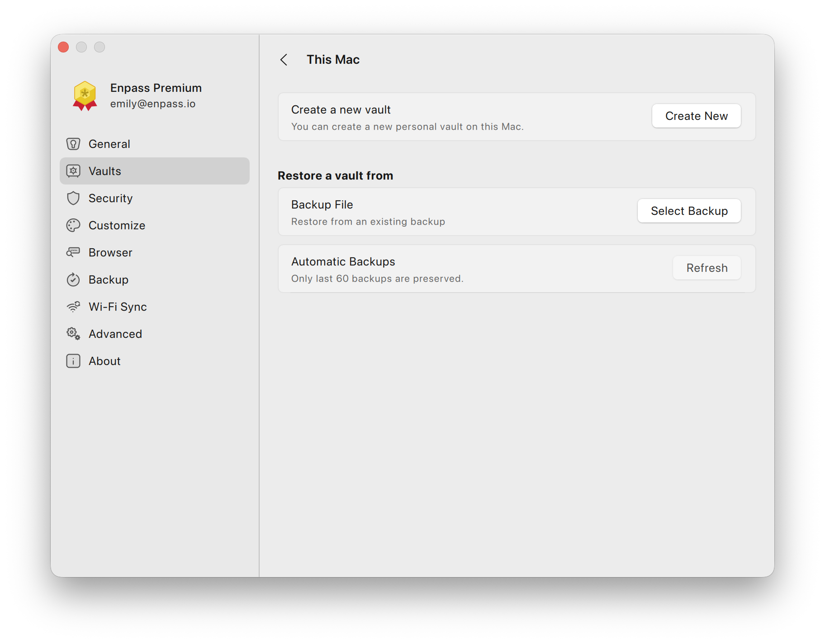Open the General settings section
Image resolution: width=825 pixels, height=644 pixels.
click(155, 144)
